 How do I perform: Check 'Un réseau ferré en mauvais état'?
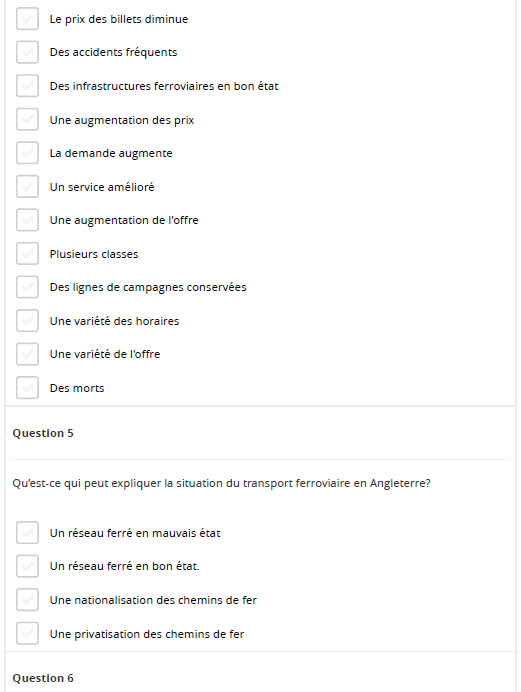pos(27,533)
